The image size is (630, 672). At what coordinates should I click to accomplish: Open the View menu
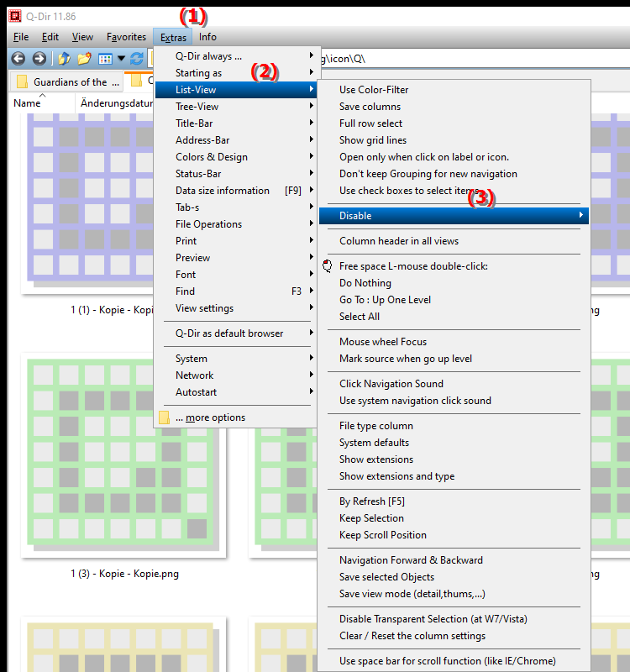(82, 37)
